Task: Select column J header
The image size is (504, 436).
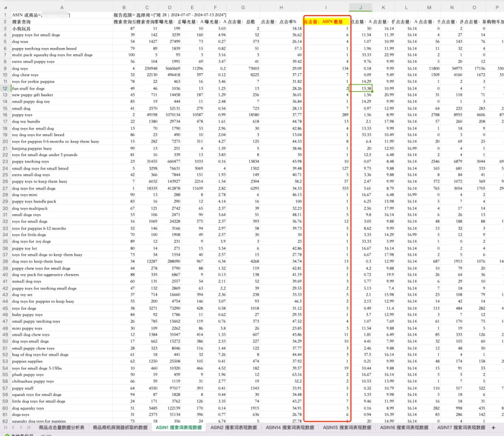Action: tap(361, 7)
